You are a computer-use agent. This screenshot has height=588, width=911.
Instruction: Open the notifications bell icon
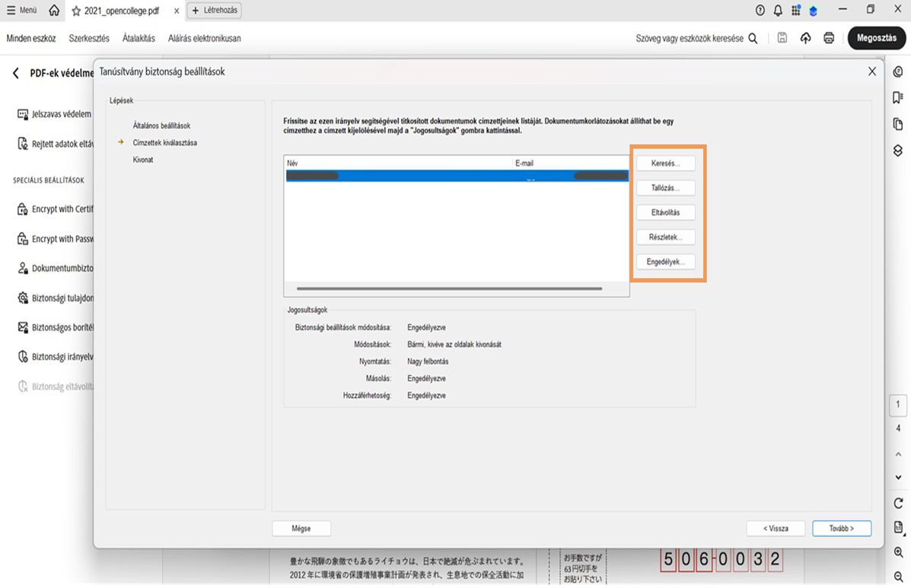pyautogui.click(x=778, y=10)
